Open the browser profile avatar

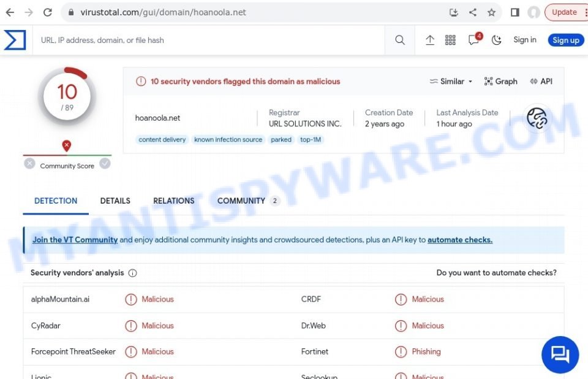click(x=533, y=12)
